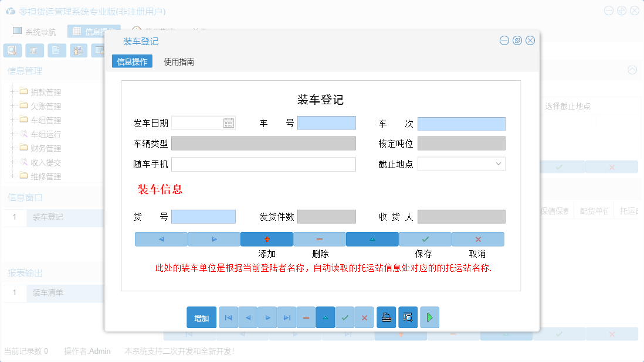Click the 增加 button
This screenshot has height=362, width=644.
pyautogui.click(x=201, y=317)
